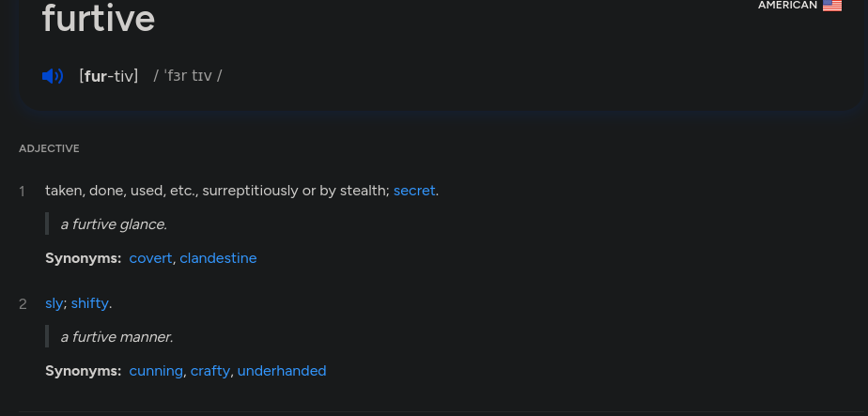
Task: Click definition number 1 marker
Action: click(23, 192)
